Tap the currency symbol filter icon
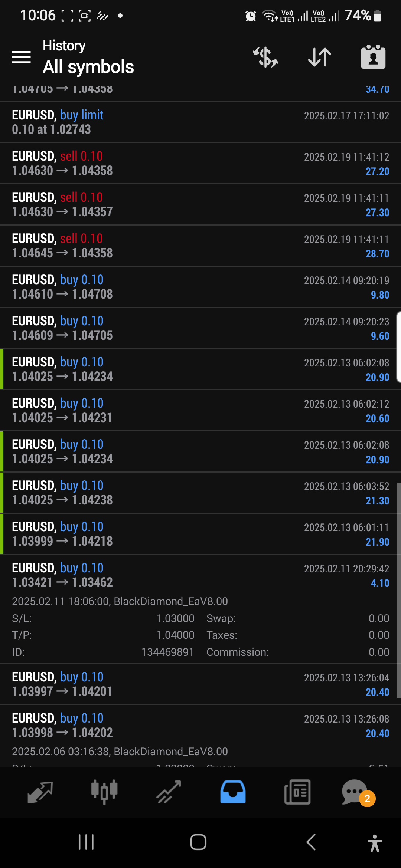The height and width of the screenshot is (868, 401). (x=265, y=57)
